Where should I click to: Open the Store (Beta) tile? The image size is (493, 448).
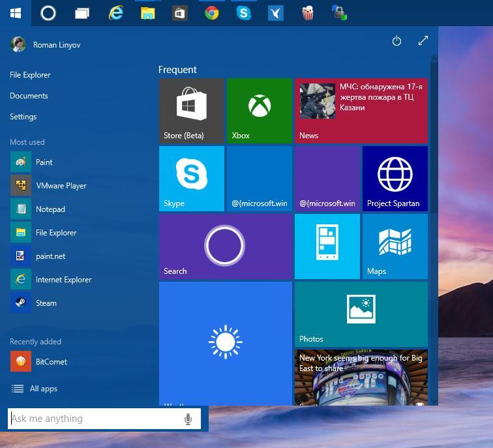[192, 111]
